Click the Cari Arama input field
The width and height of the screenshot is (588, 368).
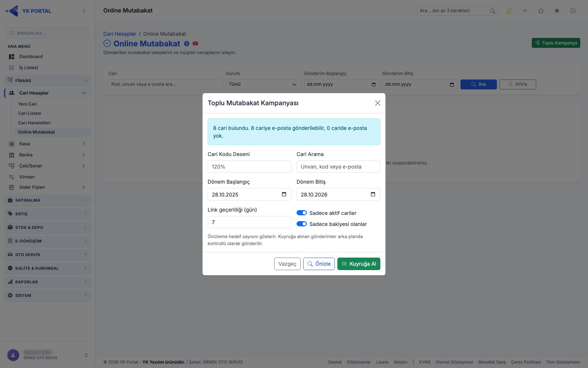pos(338,167)
